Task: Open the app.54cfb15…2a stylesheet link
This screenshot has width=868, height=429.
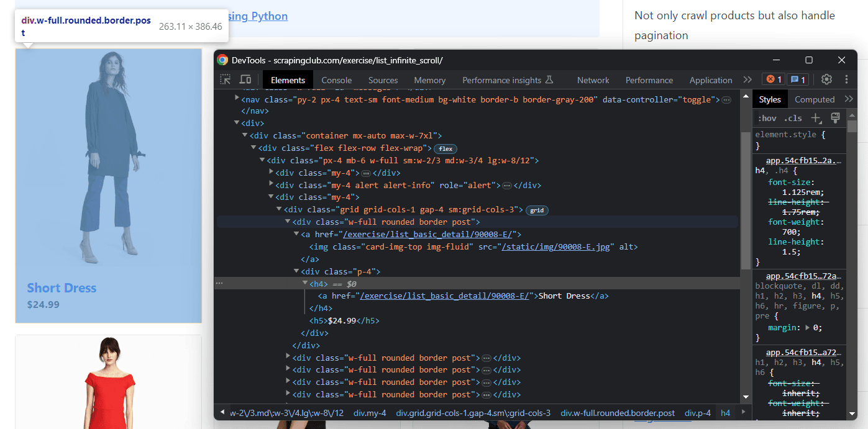Action: pyautogui.click(x=803, y=160)
